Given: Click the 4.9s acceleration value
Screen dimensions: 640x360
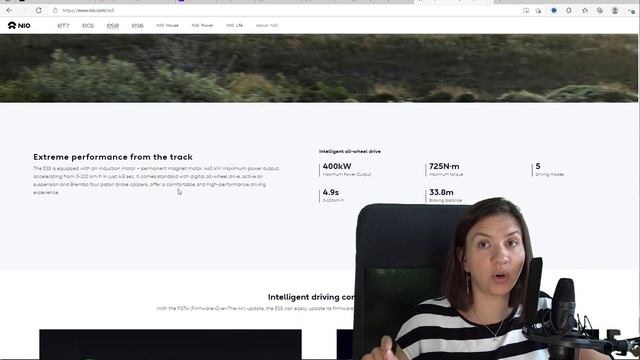Looking at the screenshot, I should tap(331, 192).
